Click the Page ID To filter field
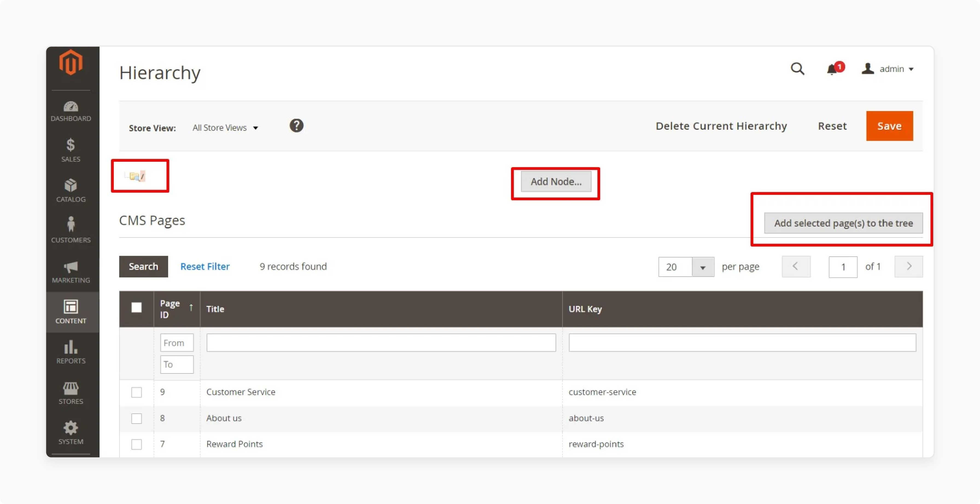Viewport: 980px width, 504px height. tap(177, 364)
